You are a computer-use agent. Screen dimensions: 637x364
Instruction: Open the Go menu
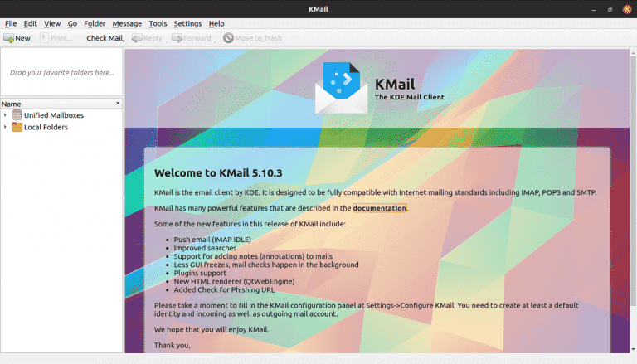pos(72,23)
